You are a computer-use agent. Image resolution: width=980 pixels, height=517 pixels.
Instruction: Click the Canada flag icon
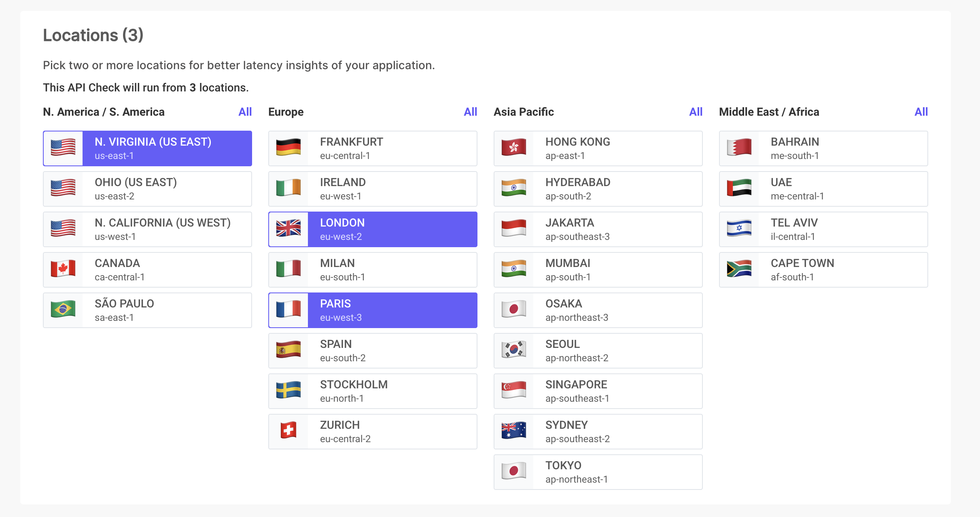[x=63, y=269]
